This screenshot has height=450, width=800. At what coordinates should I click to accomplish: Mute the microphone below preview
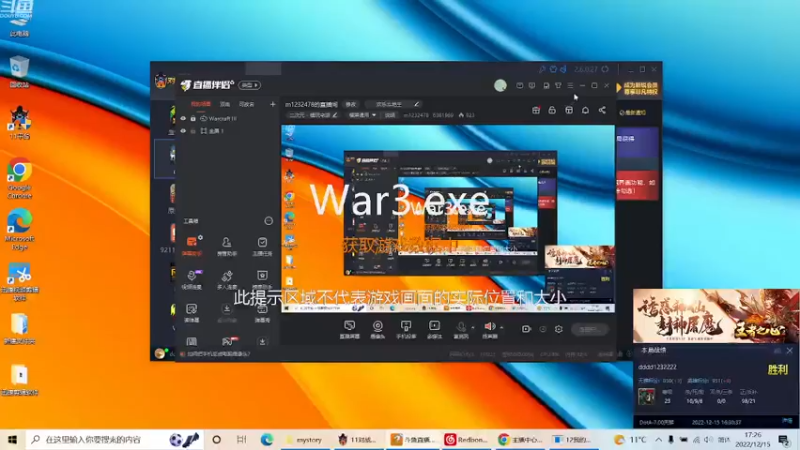[461, 330]
